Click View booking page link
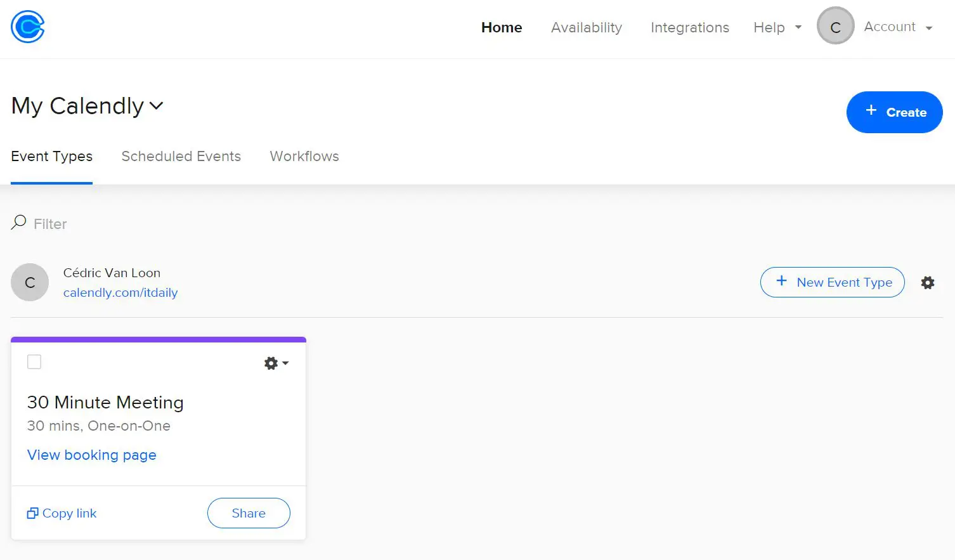 click(92, 455)
